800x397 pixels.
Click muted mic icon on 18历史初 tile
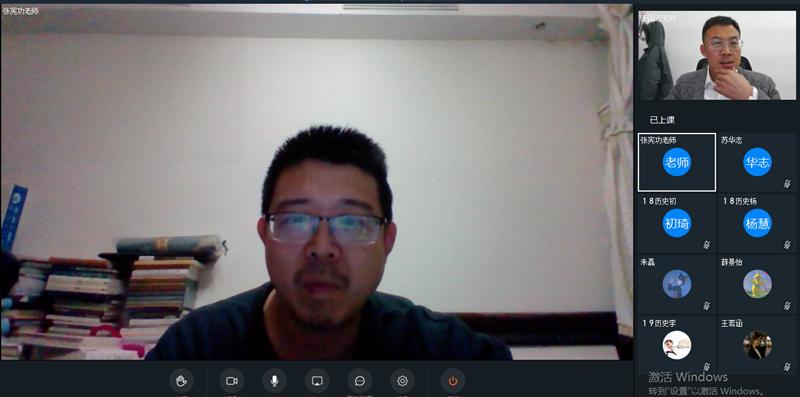707,245
